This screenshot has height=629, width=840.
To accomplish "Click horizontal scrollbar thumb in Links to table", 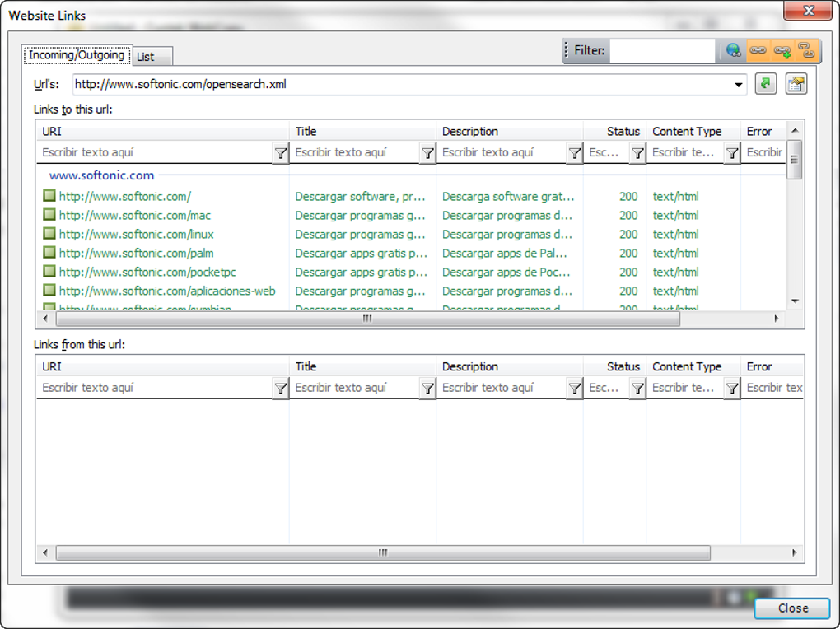I will [367, 319].
